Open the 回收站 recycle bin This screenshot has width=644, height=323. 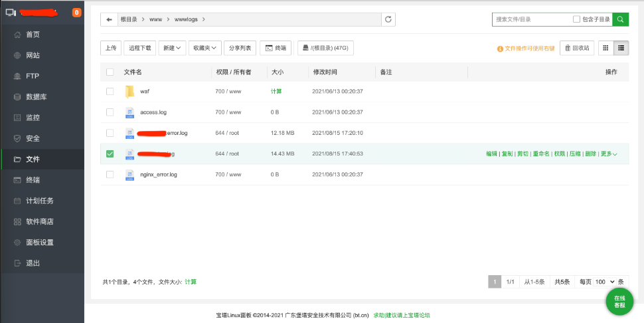577,48
